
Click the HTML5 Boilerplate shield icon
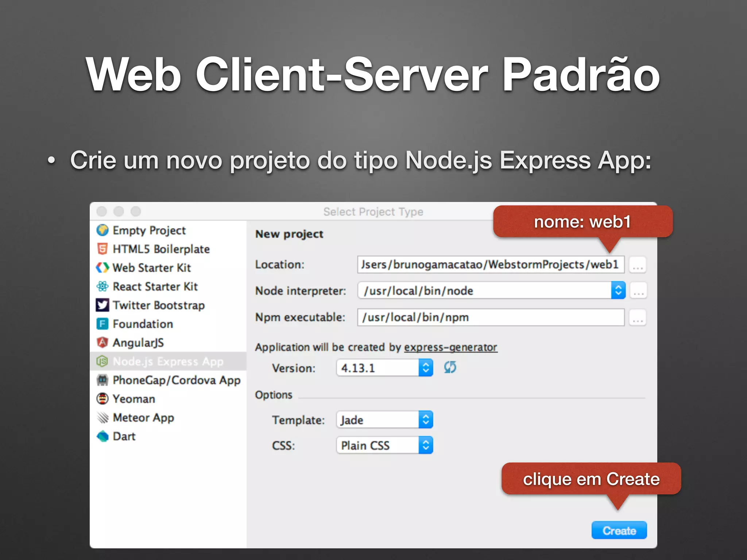coord(102,249)
